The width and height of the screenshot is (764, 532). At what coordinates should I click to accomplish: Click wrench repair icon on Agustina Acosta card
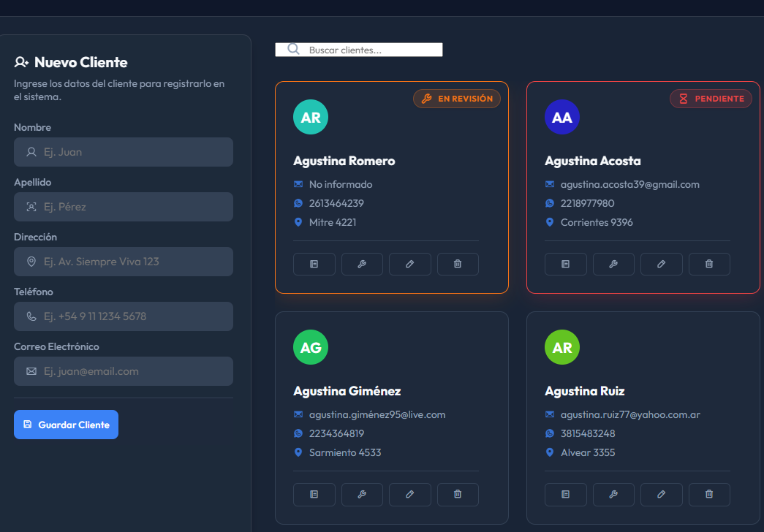coord(613,264)
